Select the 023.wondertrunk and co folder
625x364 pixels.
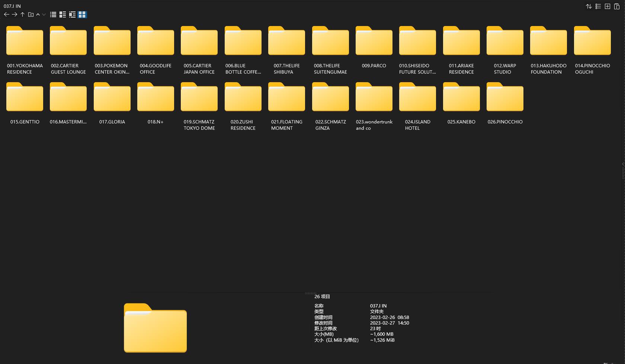(x=374, y=106)
